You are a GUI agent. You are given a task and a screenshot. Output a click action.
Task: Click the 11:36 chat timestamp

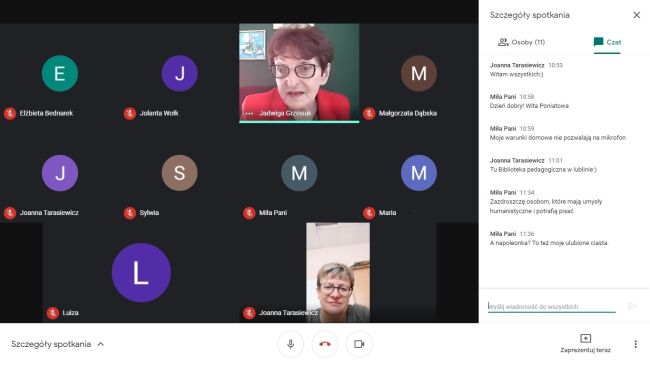(x=527, y=234)
